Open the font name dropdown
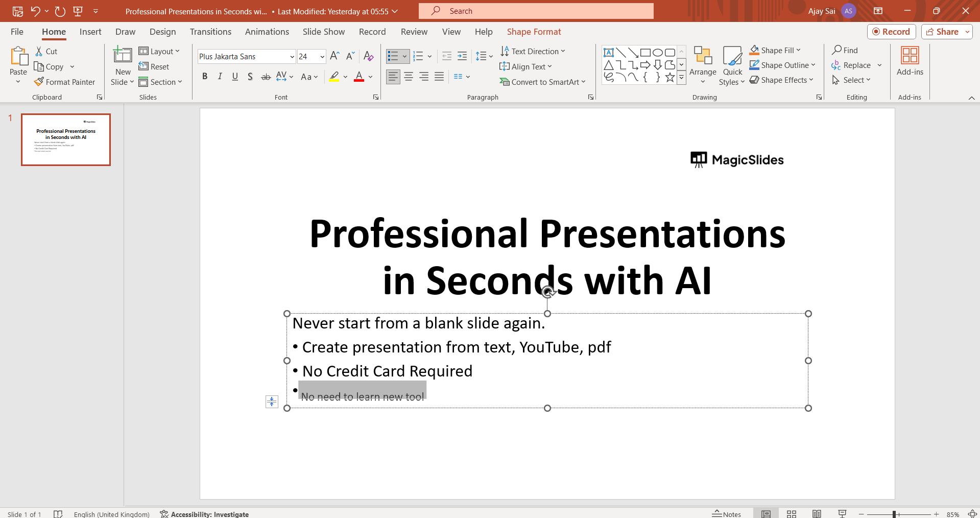Image resolution: width=980 pixels, height=518 pixels. pyautogui.click(x=292, y=57)
